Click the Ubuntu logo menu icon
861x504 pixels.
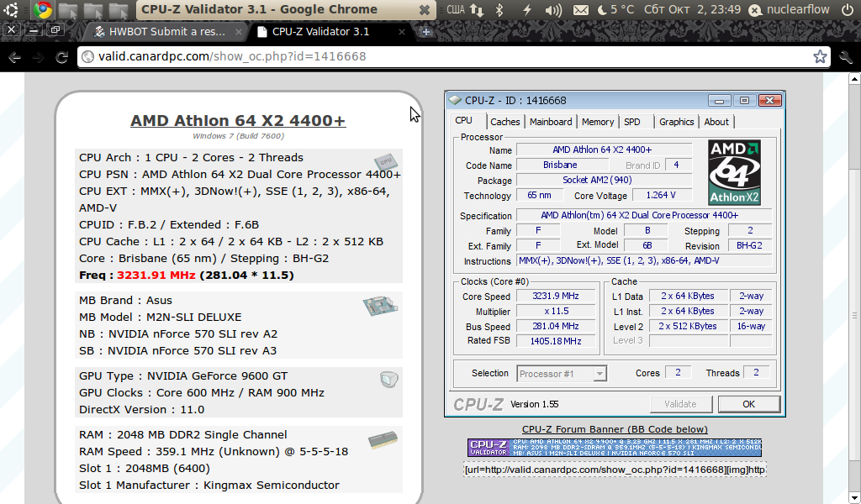(x=10, y=9)
